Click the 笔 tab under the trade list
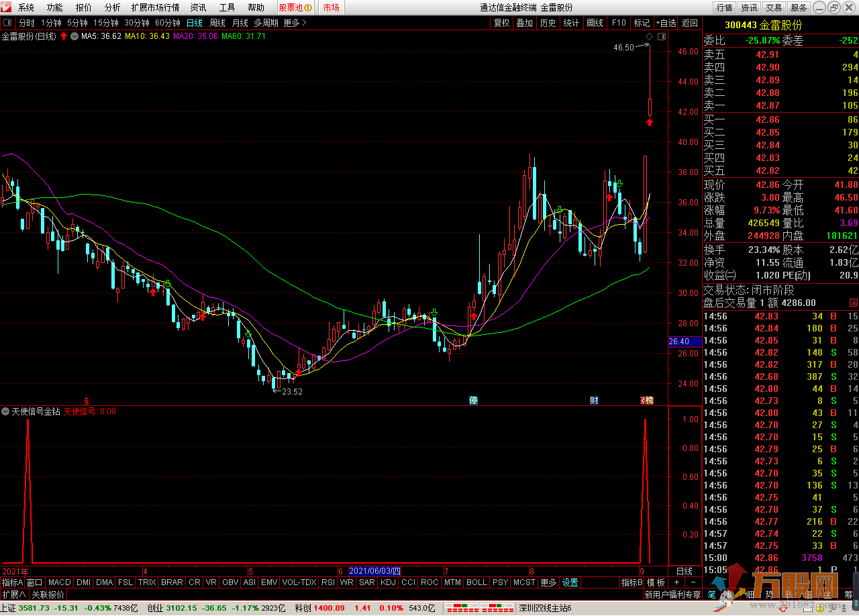This screenshot has width=859, height=616. pyautogui.click(x=711, y=595)
